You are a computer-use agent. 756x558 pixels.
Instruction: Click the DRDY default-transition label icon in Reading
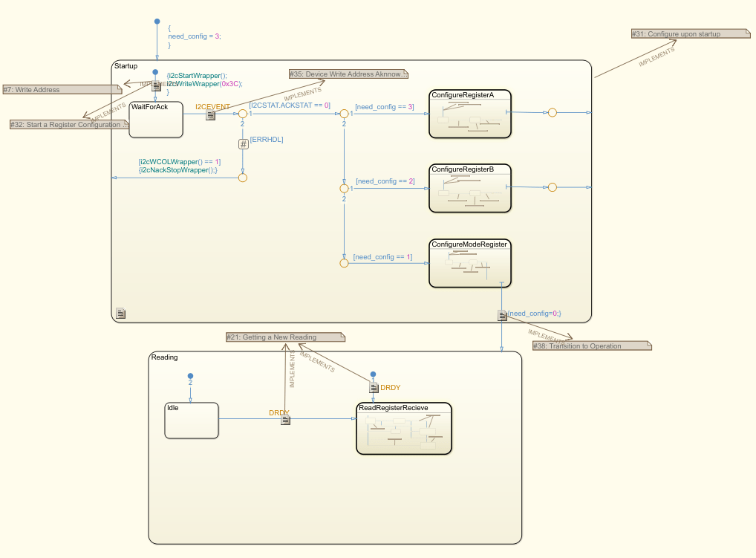[373, 387]
